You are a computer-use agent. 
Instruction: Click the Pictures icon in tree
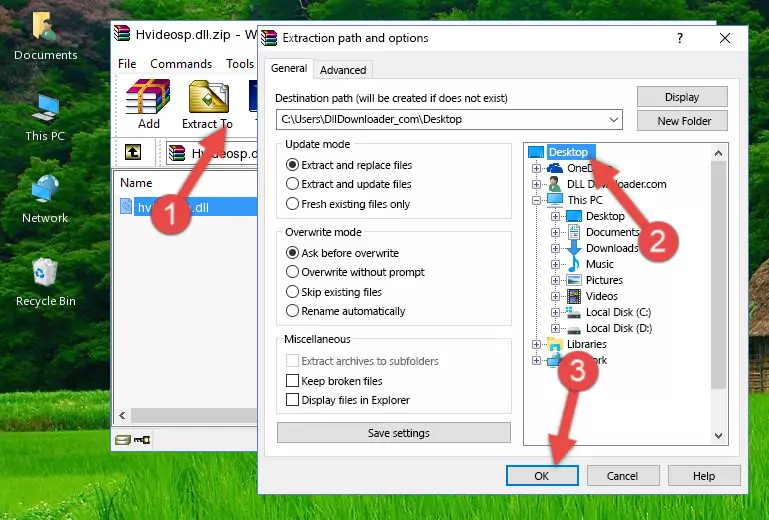tap(574, 280)
